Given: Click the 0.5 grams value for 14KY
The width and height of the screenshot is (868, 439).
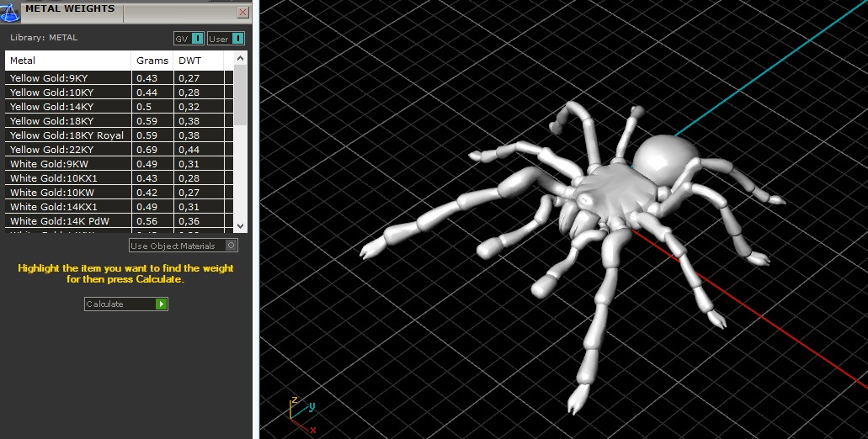Looking at the screenshot, I should tap(144, 107).
